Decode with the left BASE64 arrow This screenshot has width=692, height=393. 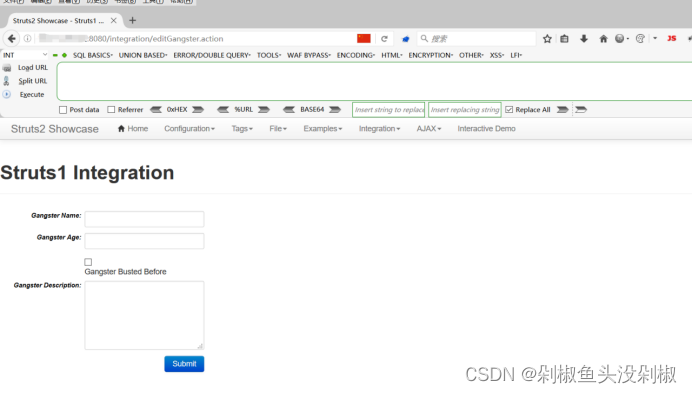tap(289, 110)
